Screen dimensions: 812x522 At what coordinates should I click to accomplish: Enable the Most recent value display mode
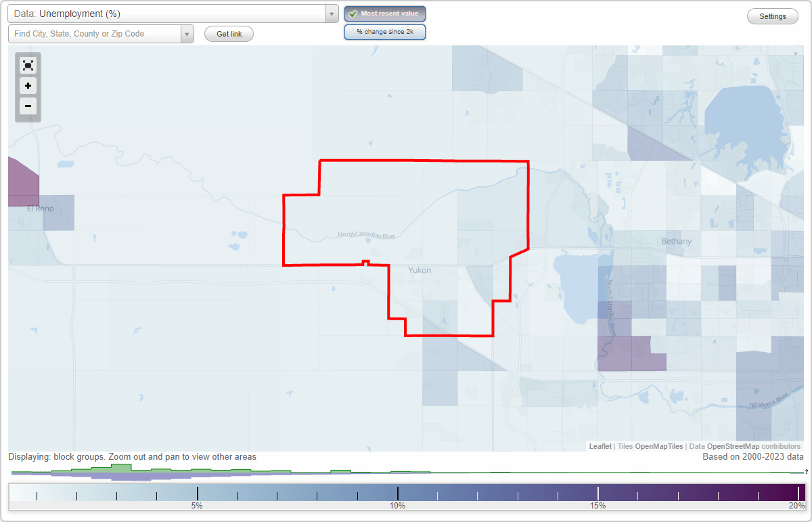384,13
